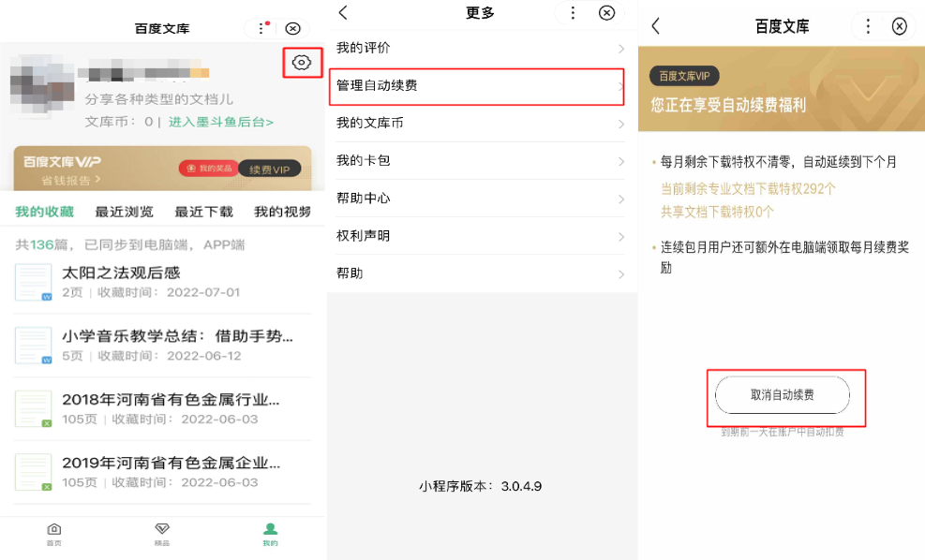This screenshot has width=925, height=560.
Task: Select 当前剩余专业文档下载特权292个 text
Action: 748,188
